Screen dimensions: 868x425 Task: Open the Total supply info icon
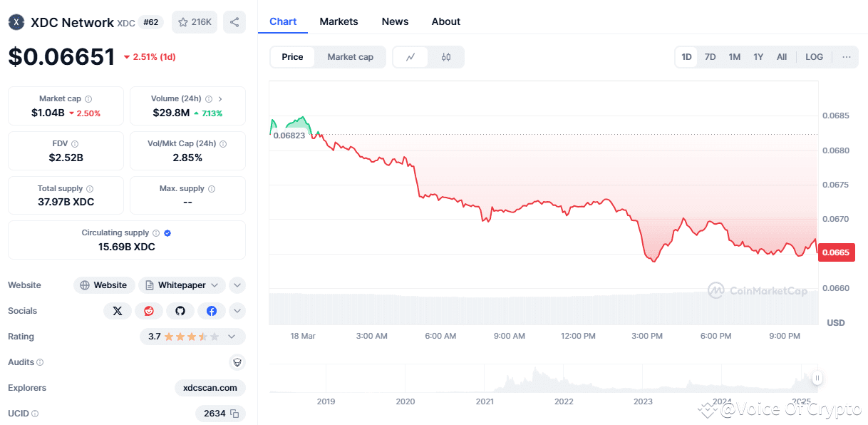(90, 189)
